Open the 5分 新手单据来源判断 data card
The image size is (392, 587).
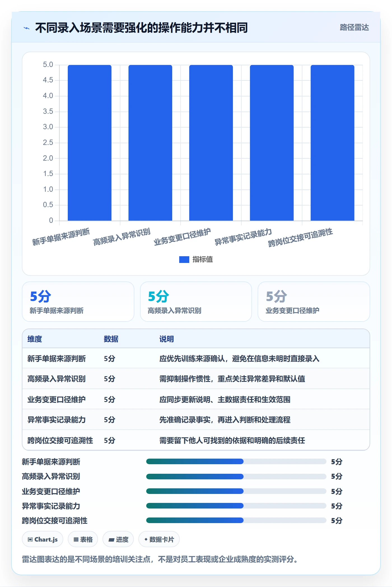(78, 302)
